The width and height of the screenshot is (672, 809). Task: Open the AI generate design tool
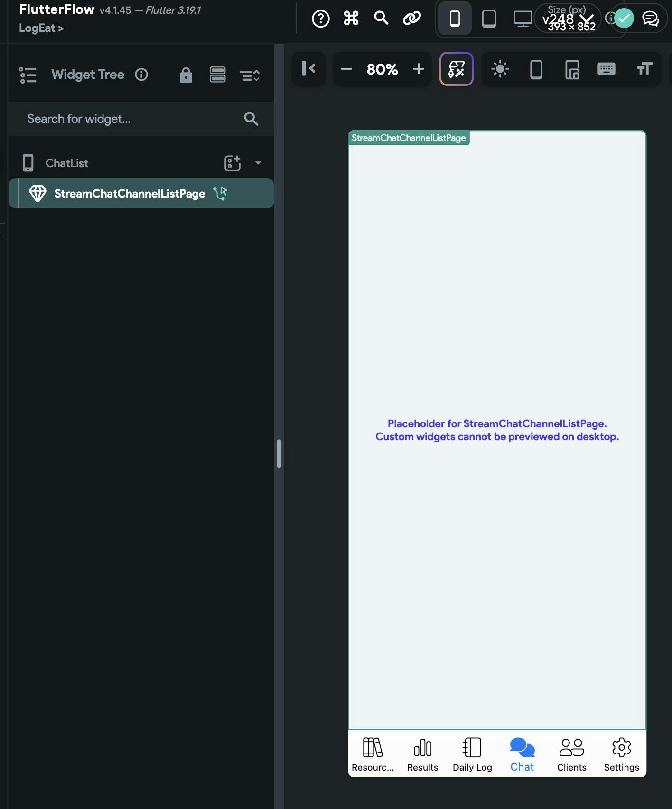coord(457,69)
